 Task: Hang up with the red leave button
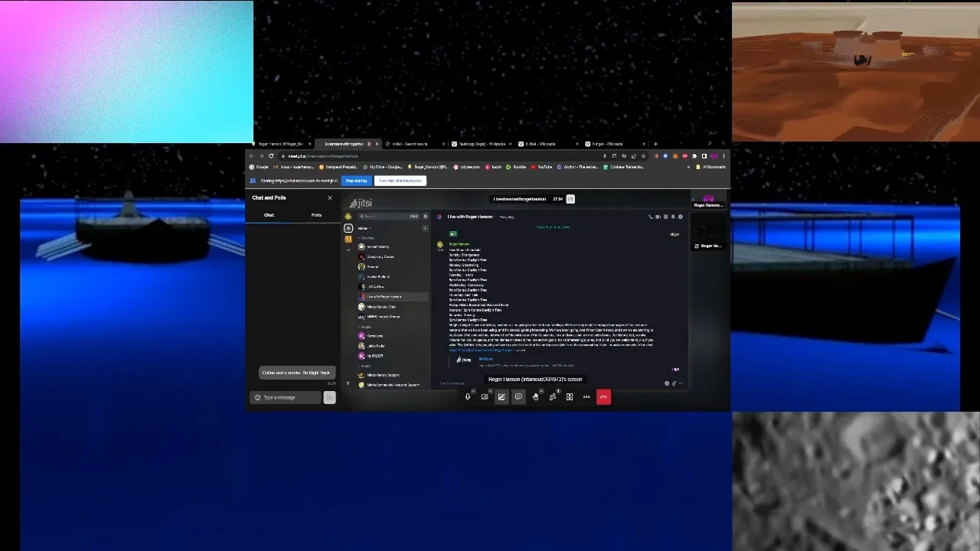(x=603, y=397)
